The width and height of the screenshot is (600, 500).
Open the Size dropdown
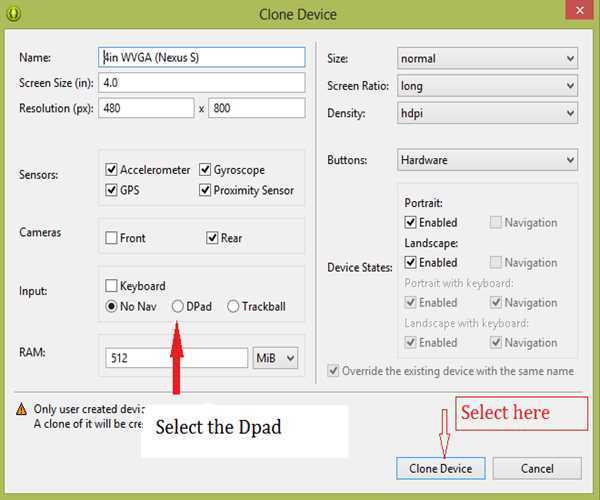click(487, 59)
